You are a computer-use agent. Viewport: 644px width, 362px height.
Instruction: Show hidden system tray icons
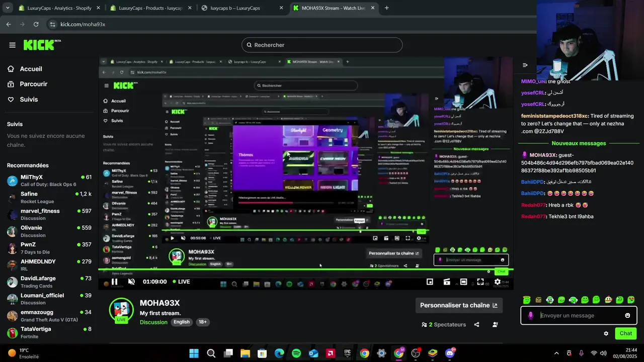[x=556, y=353]
